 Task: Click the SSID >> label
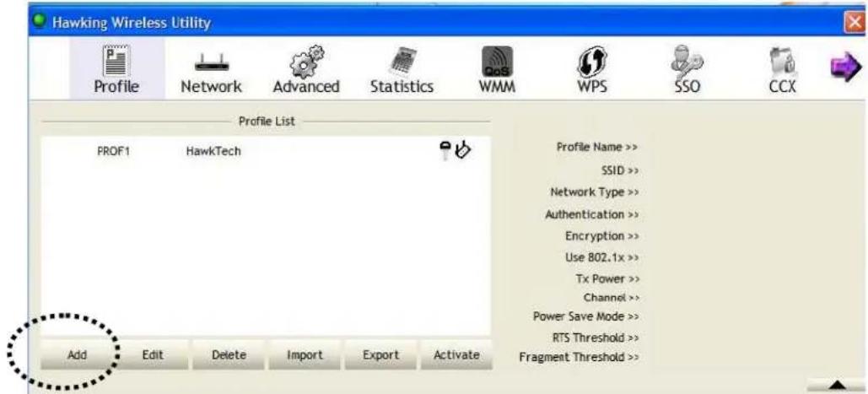[620, 171]
